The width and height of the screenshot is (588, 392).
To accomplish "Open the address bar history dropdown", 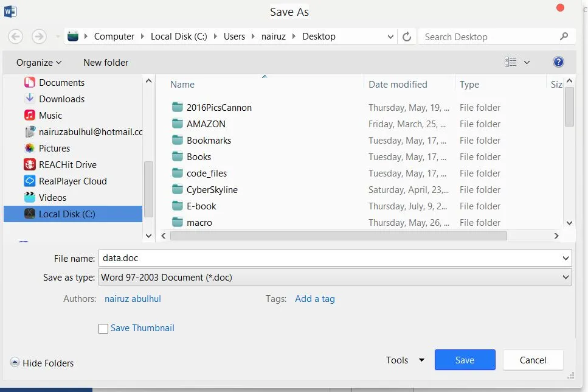I will pyautogui.click(x=390, y=37).
